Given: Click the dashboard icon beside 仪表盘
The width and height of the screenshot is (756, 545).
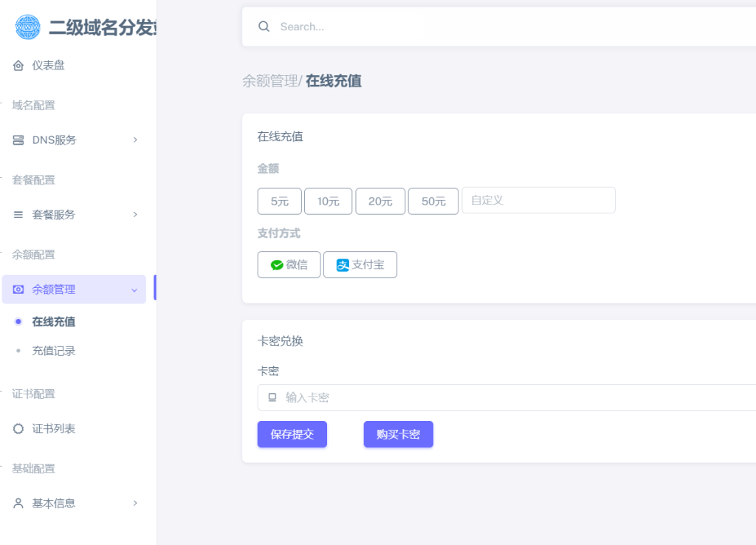Looking at the screenshot, I should point(18,65).
